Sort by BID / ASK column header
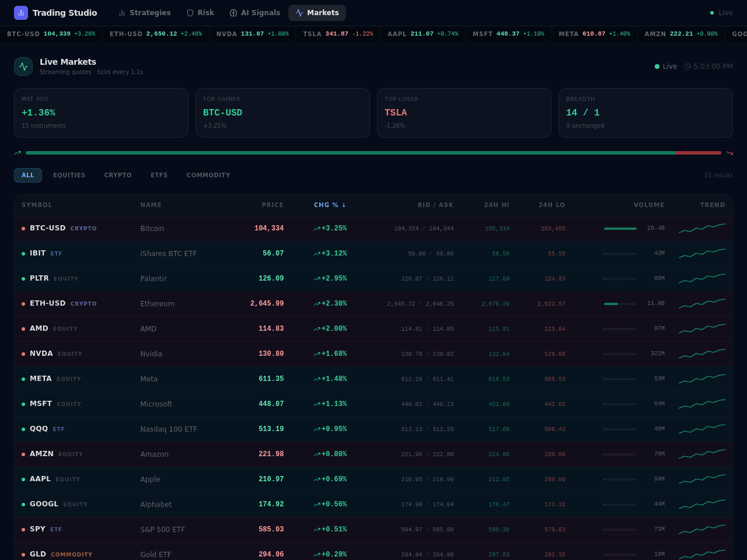Image resolution: width=747 pixels, height=560 pixels. pyautogui.click(x=435, y=205)
